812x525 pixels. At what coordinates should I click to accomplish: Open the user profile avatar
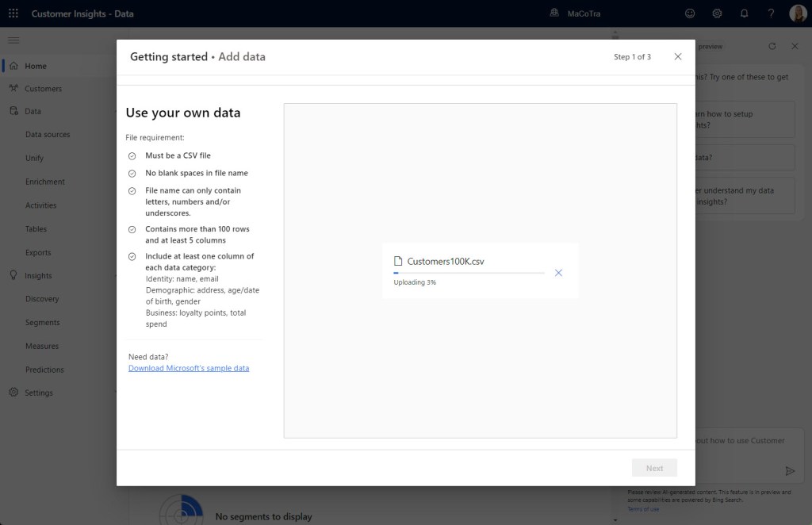[798, 13]
